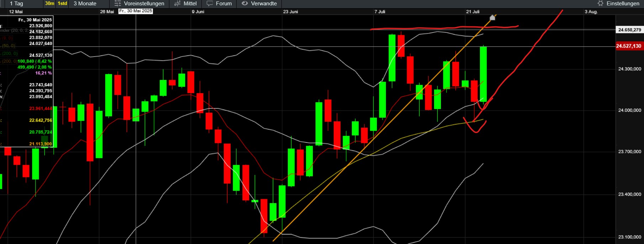The image size is (644, 244).
Task: Open the Mittel chart tools menu
Action: point(185,4)
